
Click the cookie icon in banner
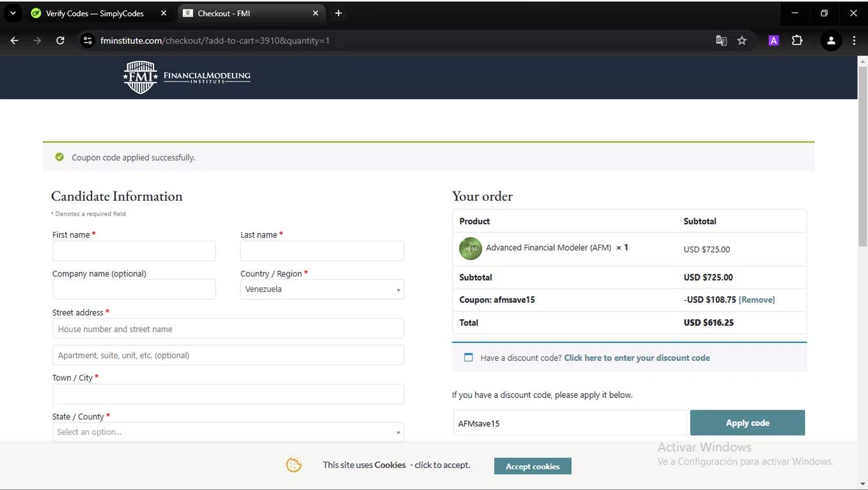(294, 465)
